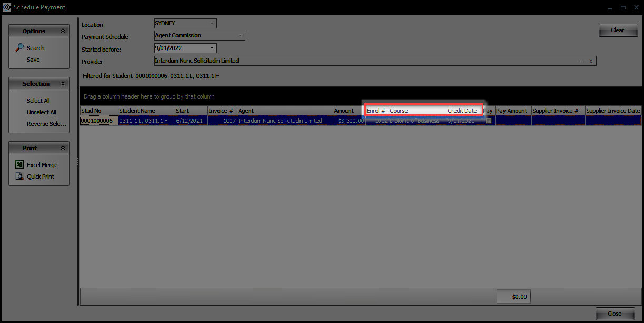Viewport: 644px width, 323px height.
Task: Sort by the Credit Date column header
Action: (462, 111)
